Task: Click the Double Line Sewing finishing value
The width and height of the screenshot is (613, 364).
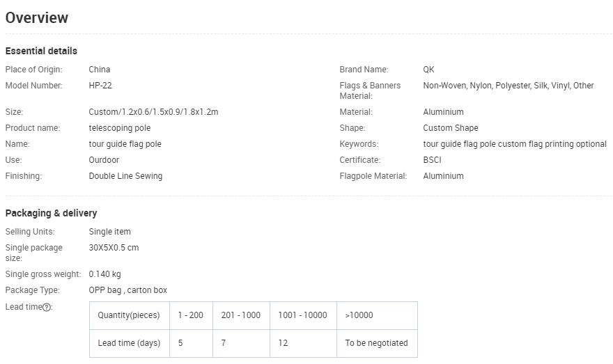Action: tap(125, 176)
